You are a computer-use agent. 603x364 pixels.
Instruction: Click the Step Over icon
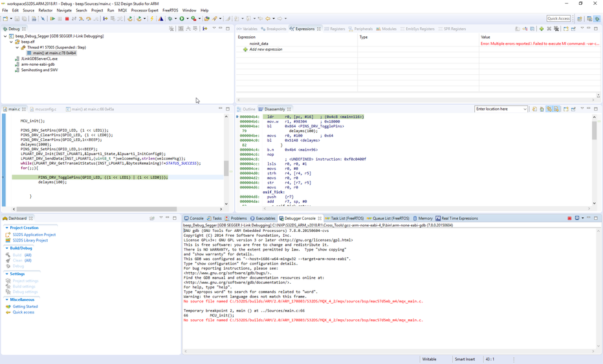[88, 19]
